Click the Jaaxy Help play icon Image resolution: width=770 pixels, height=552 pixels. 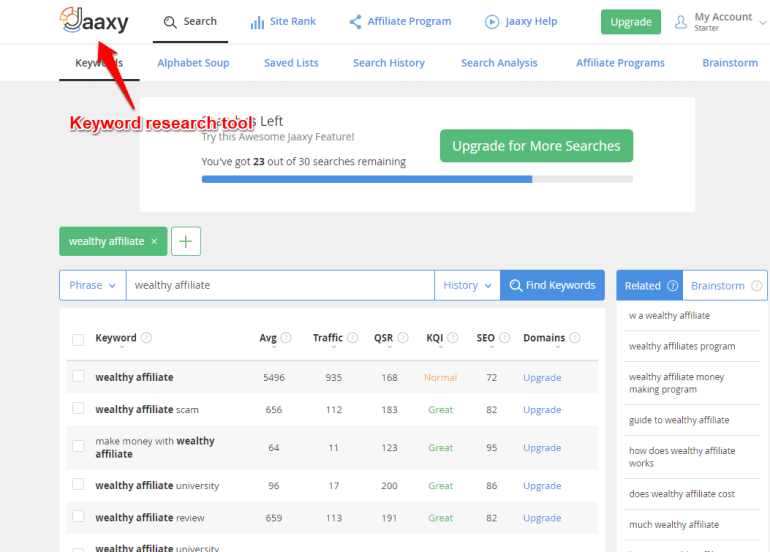coord(492,22)
